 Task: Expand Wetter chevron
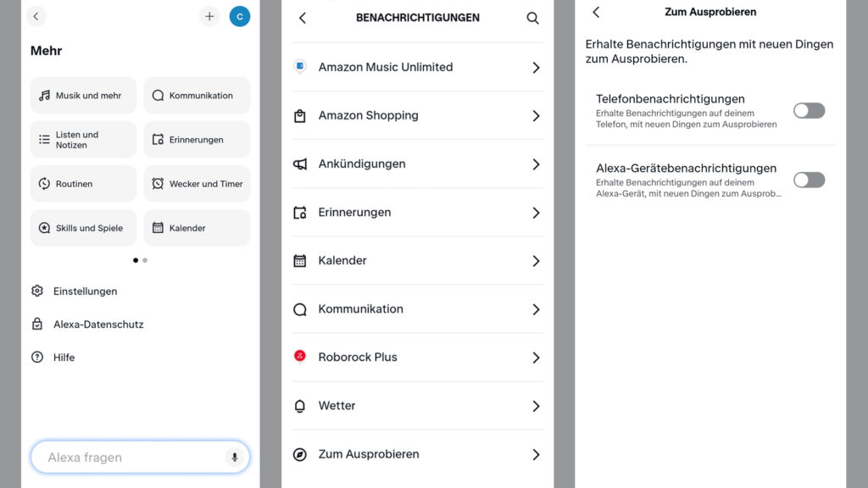536,406
